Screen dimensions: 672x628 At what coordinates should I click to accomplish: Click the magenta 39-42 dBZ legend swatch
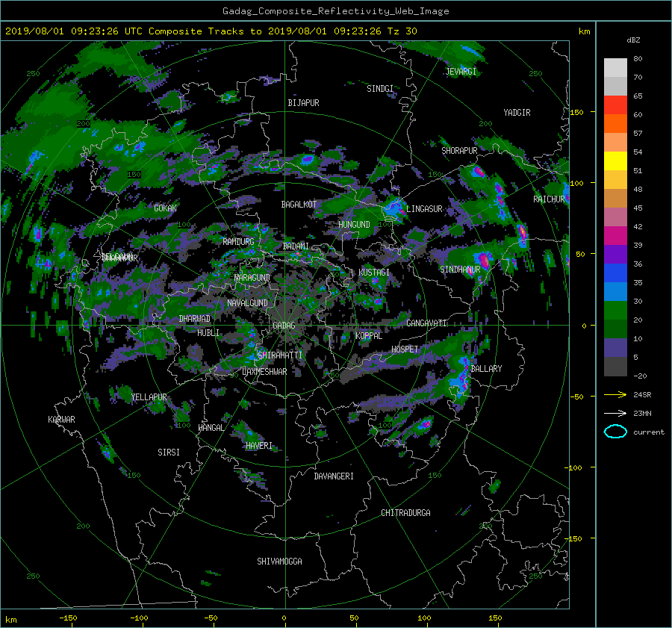615,236
